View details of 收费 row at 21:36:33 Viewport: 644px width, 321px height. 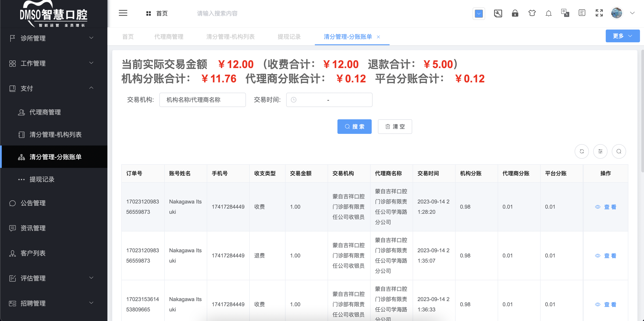(x=606, y=304)
